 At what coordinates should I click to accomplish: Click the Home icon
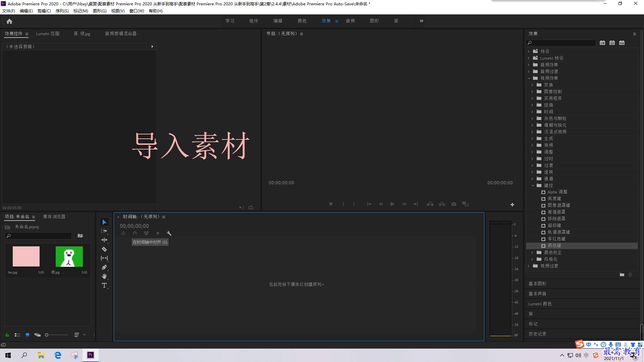click(x=9, y=21)
